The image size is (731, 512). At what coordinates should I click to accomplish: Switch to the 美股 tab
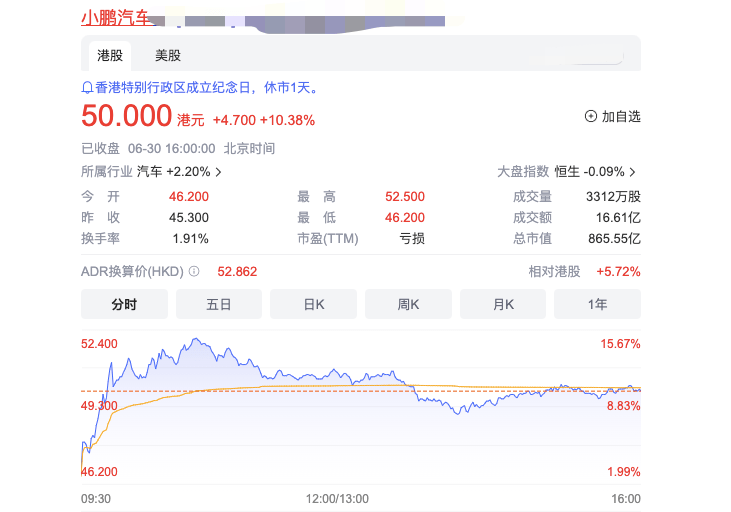tap(168, 55)
